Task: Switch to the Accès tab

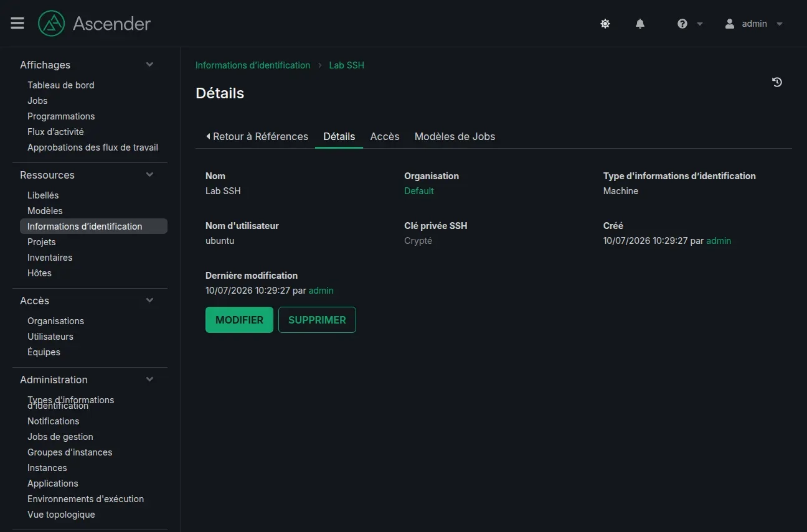Action: point(385,136)
